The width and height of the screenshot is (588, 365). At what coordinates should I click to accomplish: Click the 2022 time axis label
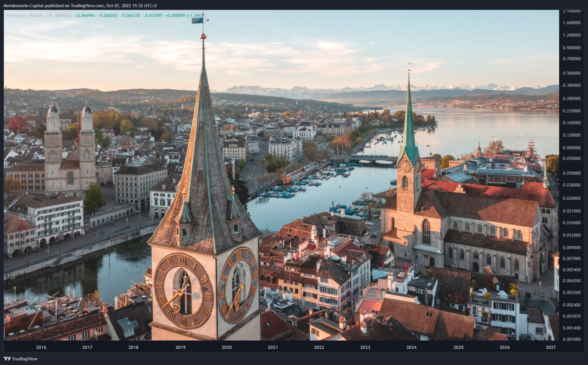coord(319,347)
